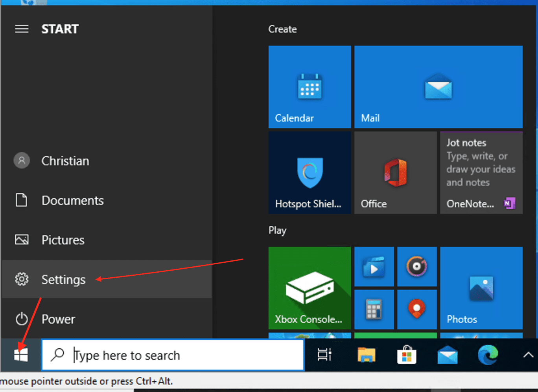Open the Mail tile in Create group
The image size is (538, 392).
point(438,87)
